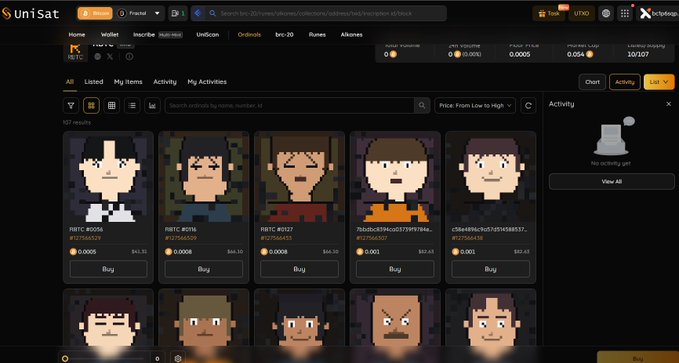Select the Fractal network option
The image size is (679, 363).
click(x=133, y=13)
